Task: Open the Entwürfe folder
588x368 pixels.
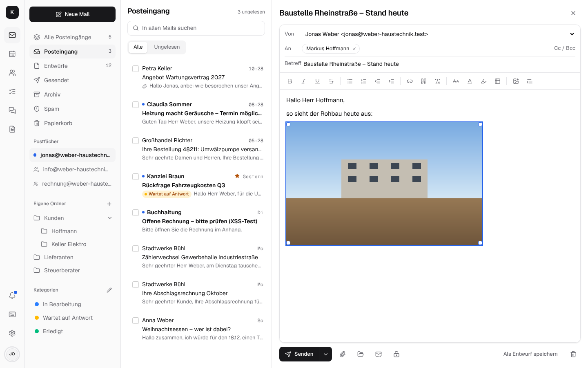Action: (72, 66)
